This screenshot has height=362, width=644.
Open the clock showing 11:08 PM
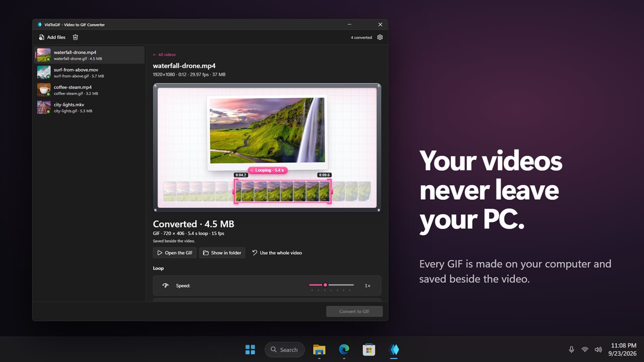tap(623, 350)
